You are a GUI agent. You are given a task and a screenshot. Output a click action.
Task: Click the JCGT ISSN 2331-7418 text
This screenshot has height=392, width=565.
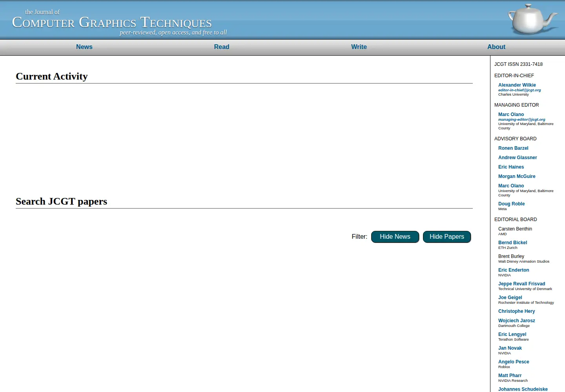(518, 64)
